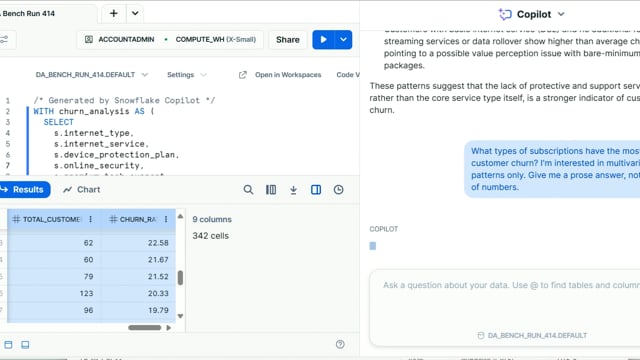
Task: Click the '342 cells' summary text
Action: click(210, 236)
